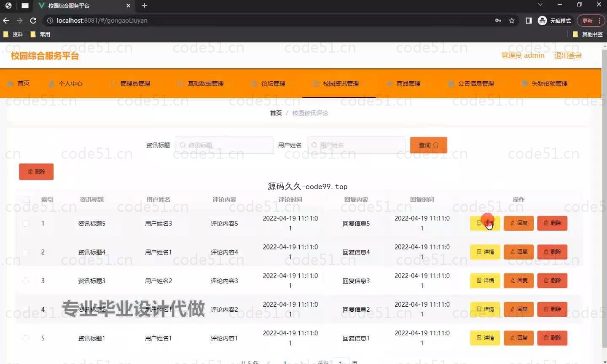
Task: Click cell 评论内容5
Action: click(224, 223)
